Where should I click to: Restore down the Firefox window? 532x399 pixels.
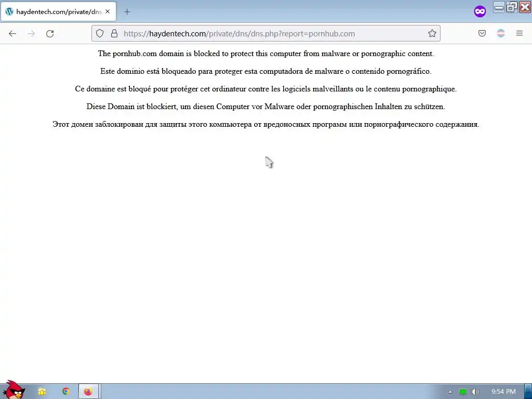click(x=512, y=7)
